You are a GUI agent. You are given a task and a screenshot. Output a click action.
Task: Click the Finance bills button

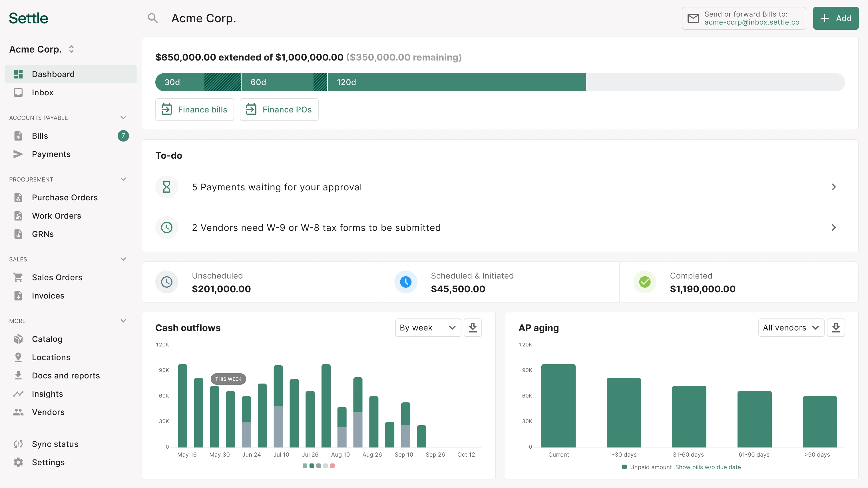tap(194, 109)
